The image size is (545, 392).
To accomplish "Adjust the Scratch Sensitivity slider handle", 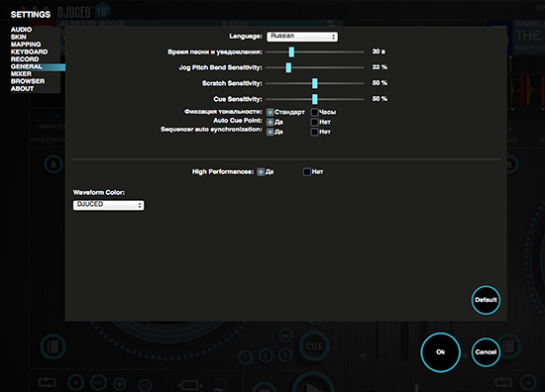I will pyautogui.click(x=314, y=83).
